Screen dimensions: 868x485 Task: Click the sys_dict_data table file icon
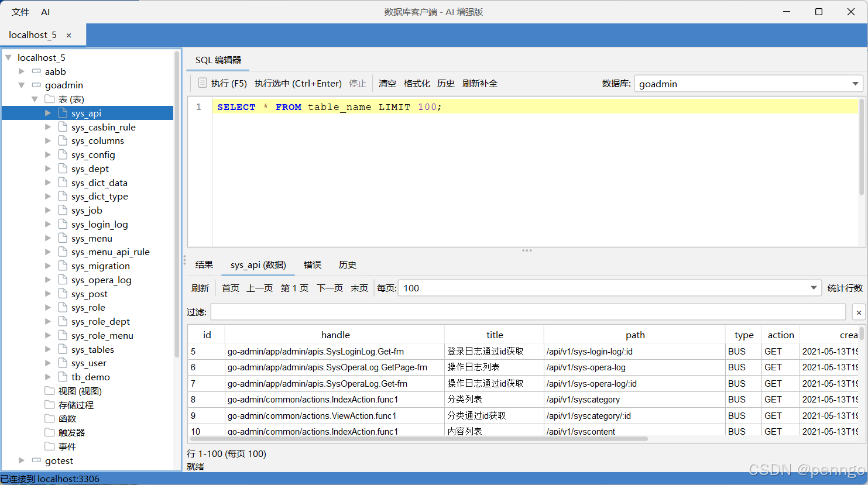(63, 183)
